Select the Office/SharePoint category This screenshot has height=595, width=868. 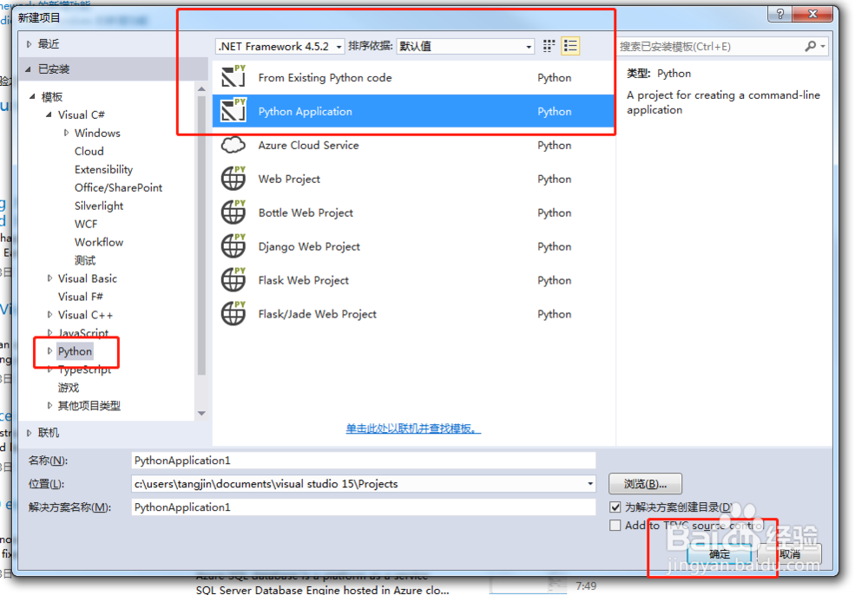pyautogui.click(x=118, y=187)
